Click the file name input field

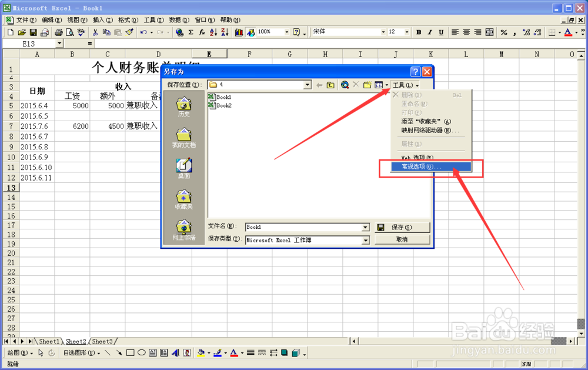click(304, 228)
